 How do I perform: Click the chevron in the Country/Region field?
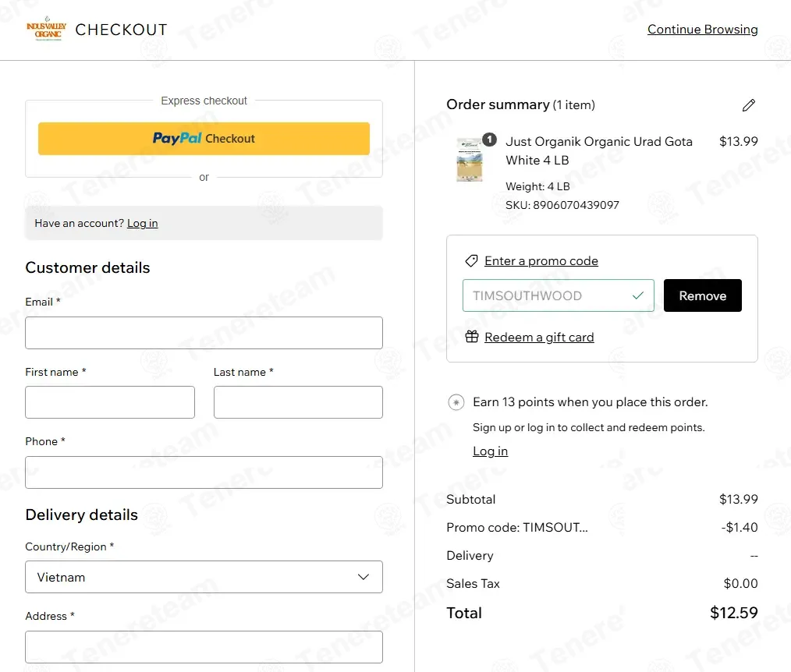pos(364,577)
